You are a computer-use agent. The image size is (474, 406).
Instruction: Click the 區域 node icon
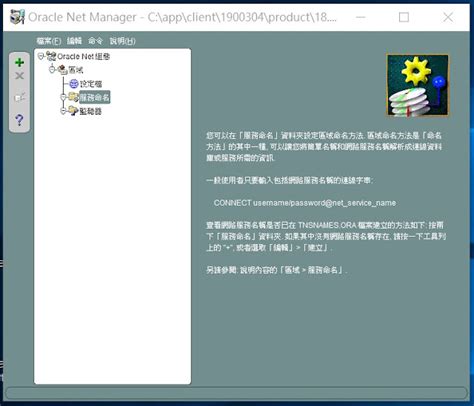tap(62, 70)
